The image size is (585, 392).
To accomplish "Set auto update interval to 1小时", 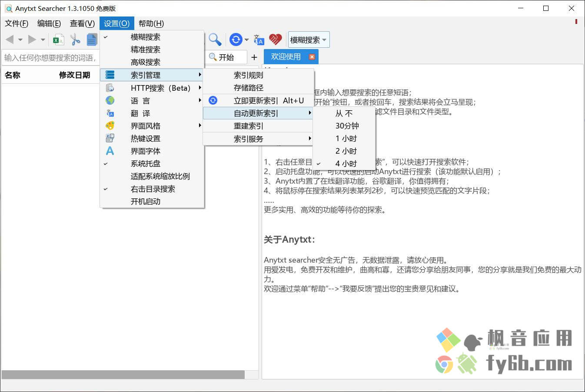I will click(x=344, y=138).
